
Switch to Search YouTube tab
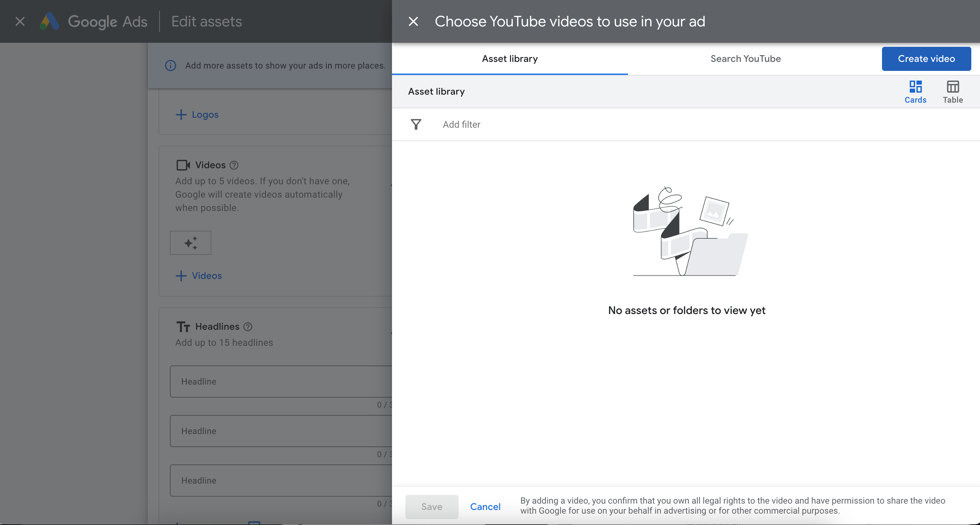point(745,59)
